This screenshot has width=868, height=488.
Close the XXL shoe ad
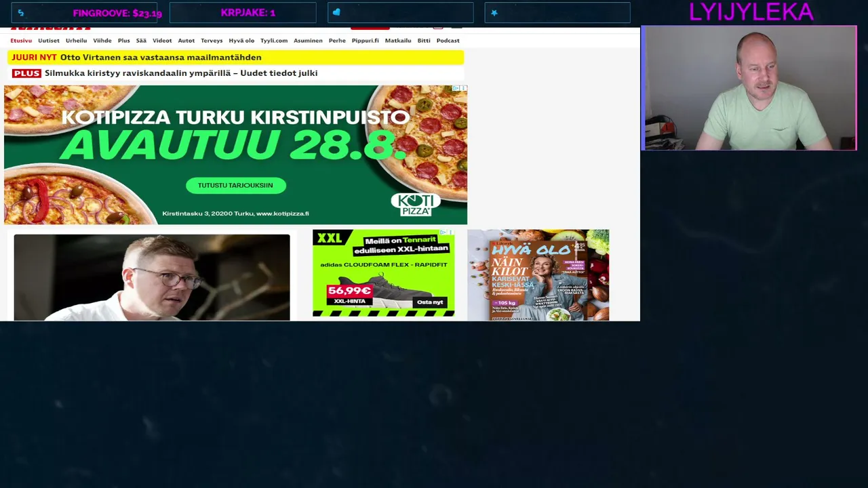451,232
